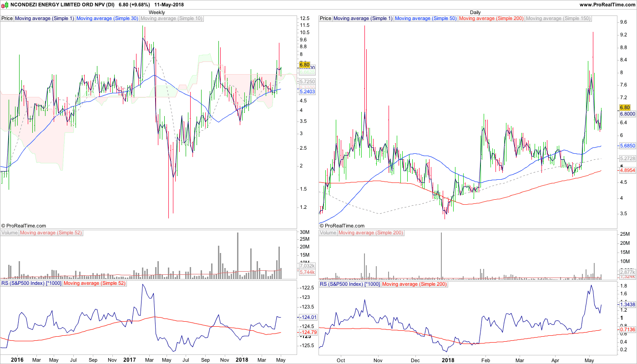This screenshot has height=364, width=637.
Task: Select the Weekly chart heading
Action: [x=157, y=12]
